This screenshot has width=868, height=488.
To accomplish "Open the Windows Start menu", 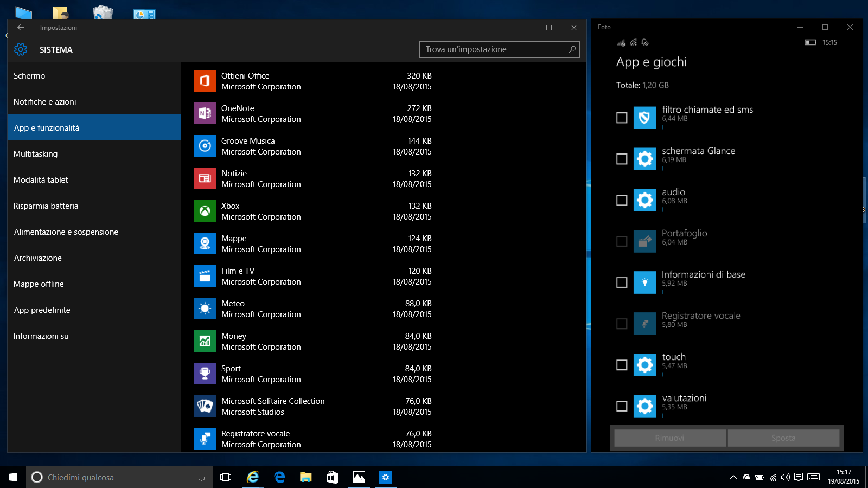I will (x=13, y=477).
